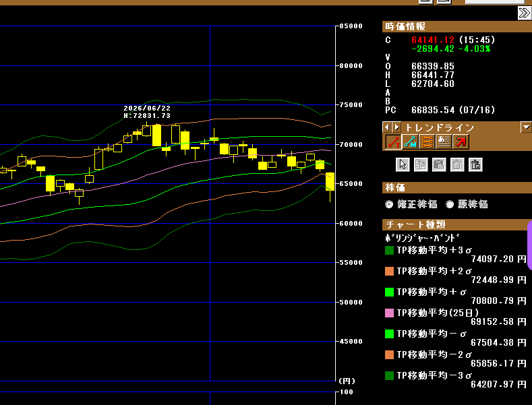Viewport: 532px width, 405px height.
Task: Click the change value -2694.42 -4.03%
Action: (x=451, y=49)
